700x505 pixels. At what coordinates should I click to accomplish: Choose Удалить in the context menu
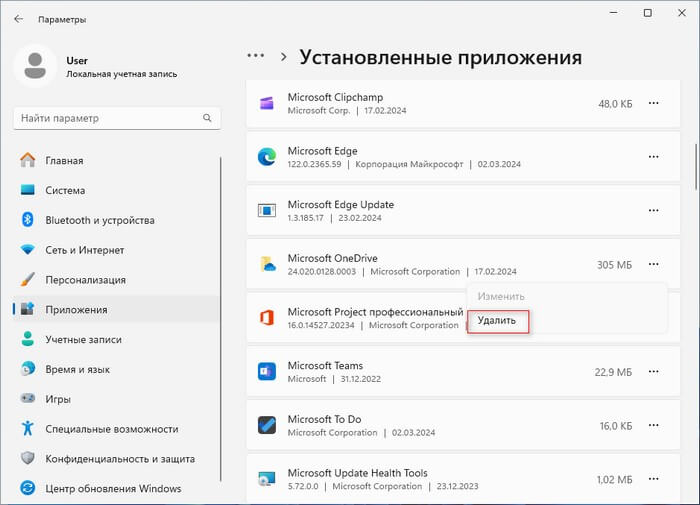point(497,321)
